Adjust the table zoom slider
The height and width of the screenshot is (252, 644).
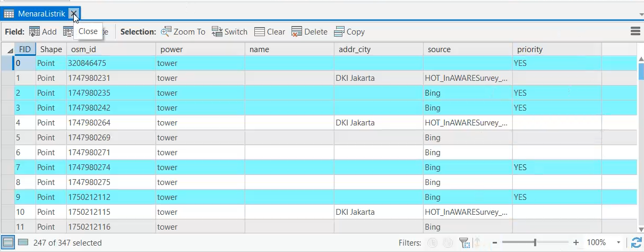pos(535,242)
